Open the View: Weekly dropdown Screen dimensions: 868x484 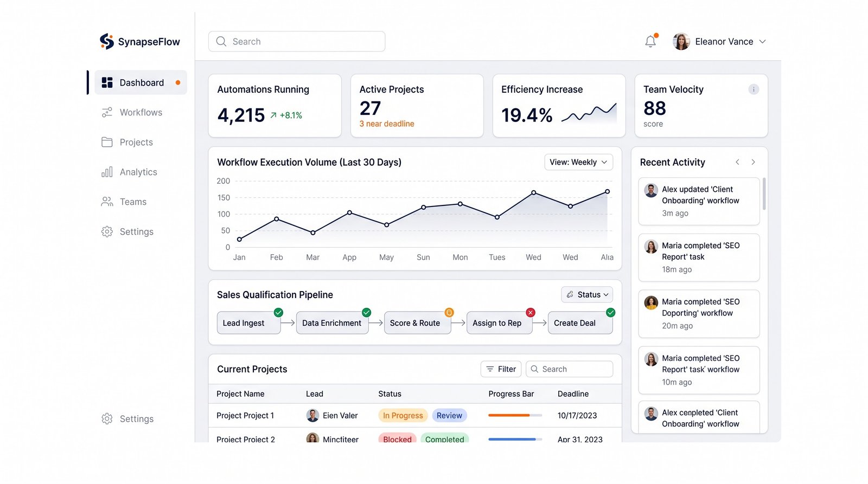578,162
